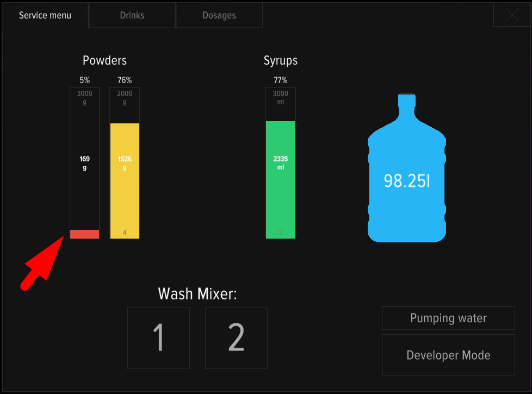
Task: Click the Wash Mixer label text
Action: point(197,294)
